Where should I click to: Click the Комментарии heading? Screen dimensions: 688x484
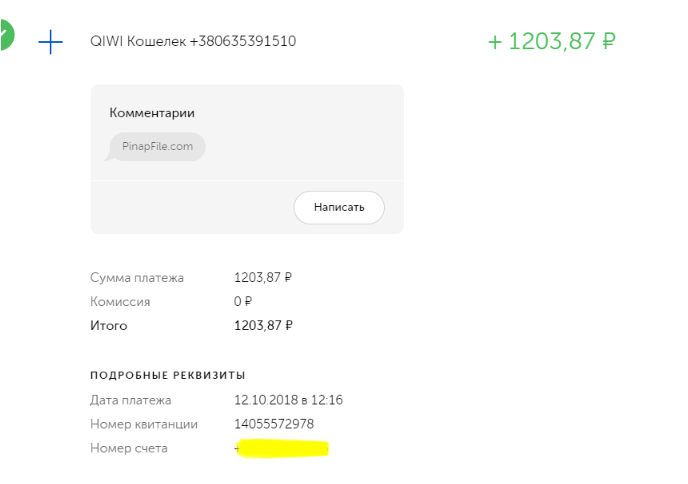point(152,113)
